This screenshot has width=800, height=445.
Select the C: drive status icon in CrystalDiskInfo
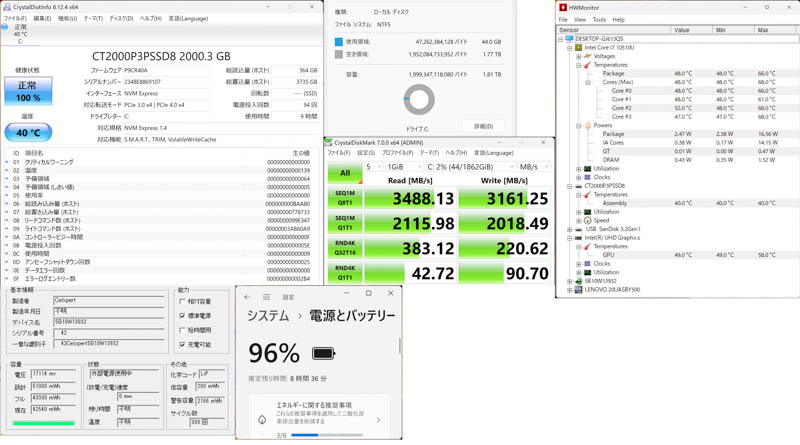pos(20,34)
